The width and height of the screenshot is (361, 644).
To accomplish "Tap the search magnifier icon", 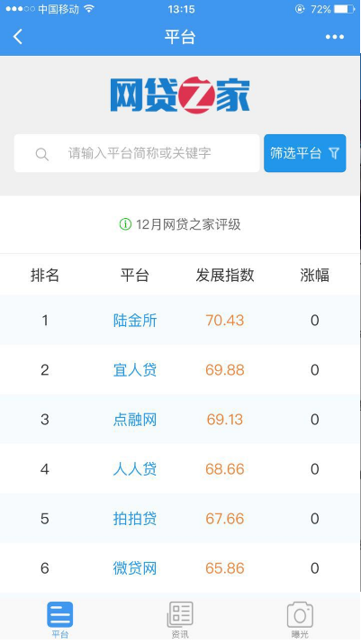I will [x=42, y=154].
